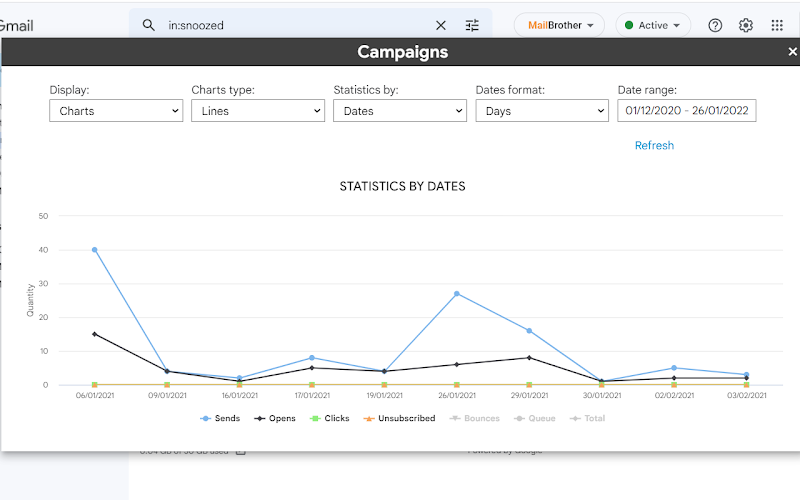The height and width of the screenshot is (500, 800).
Task: Close the Campaigns dialog
Action: (x=792, y=52)
